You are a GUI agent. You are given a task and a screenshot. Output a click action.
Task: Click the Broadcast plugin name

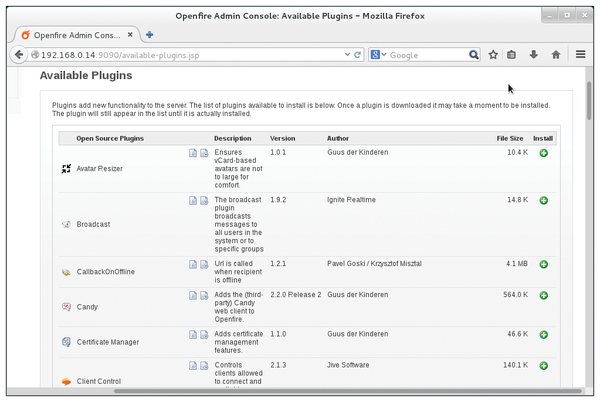(x=93, y=224)
